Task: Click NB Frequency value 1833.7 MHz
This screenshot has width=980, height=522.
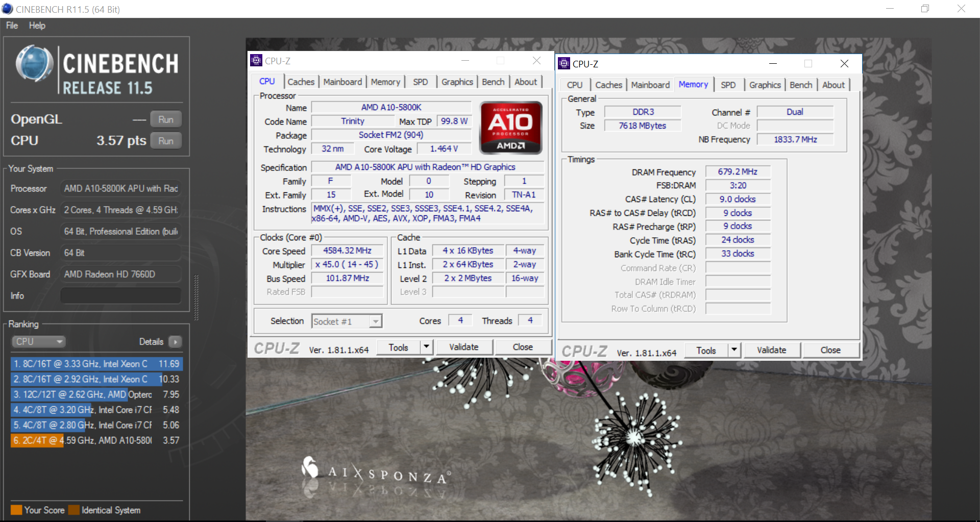Action: (x=795, y=139)
